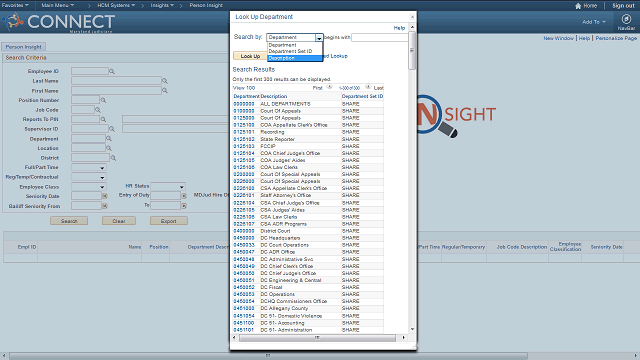Click the begins with text field

coord(380,38)
